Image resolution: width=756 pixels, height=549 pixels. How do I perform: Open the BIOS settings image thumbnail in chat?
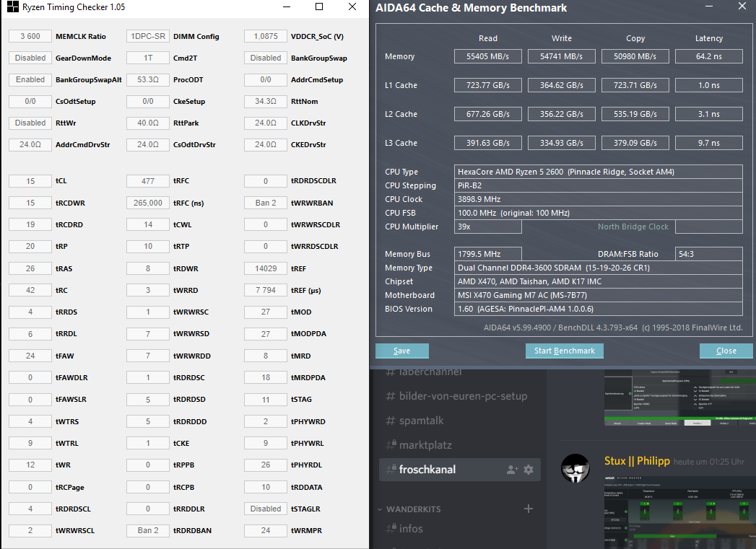(679, 398)
